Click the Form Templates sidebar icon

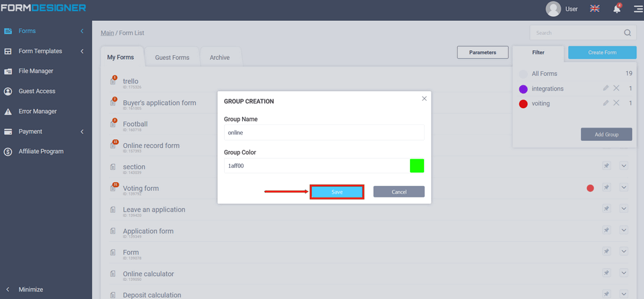click(x=8, y=51)
